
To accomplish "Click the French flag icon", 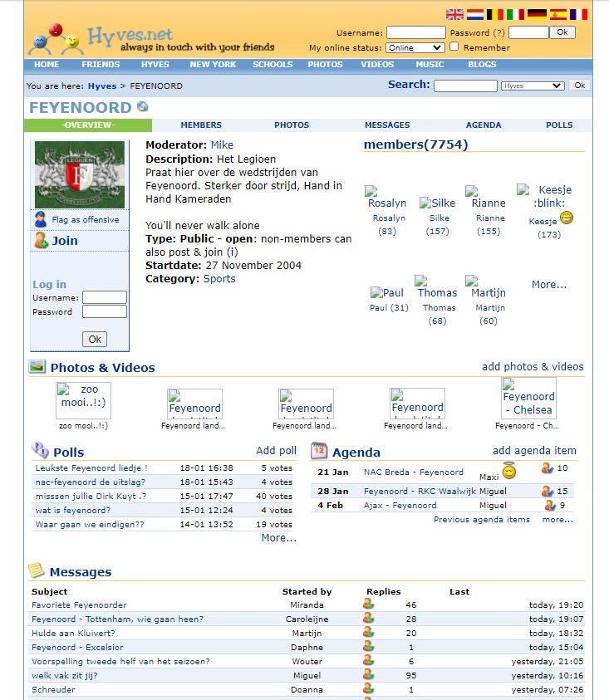I will (578, 14).
